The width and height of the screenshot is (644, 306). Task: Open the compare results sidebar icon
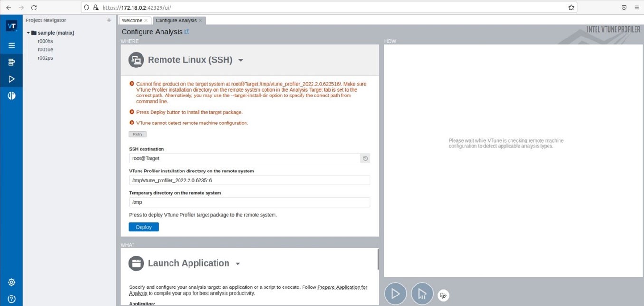[x=11, y=96]
